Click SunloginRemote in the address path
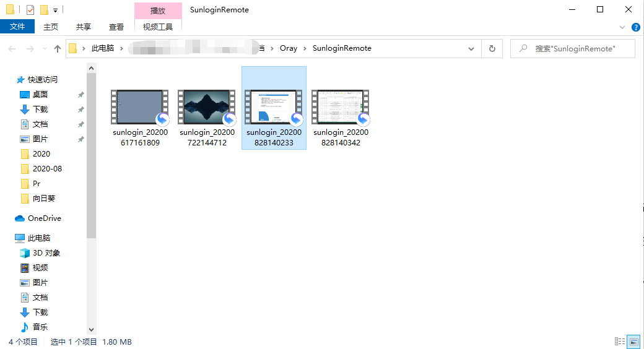The height and width of the screenshot is (349, 644). tap(342, 48)
